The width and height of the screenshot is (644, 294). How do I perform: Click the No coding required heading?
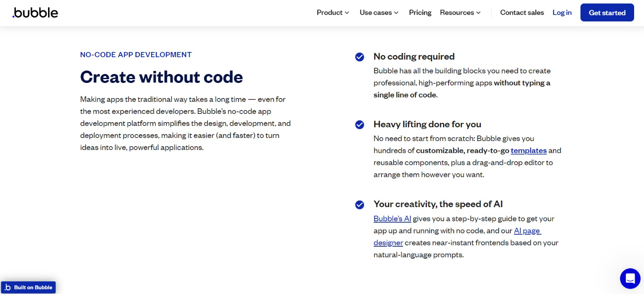[x=414, y=57]
